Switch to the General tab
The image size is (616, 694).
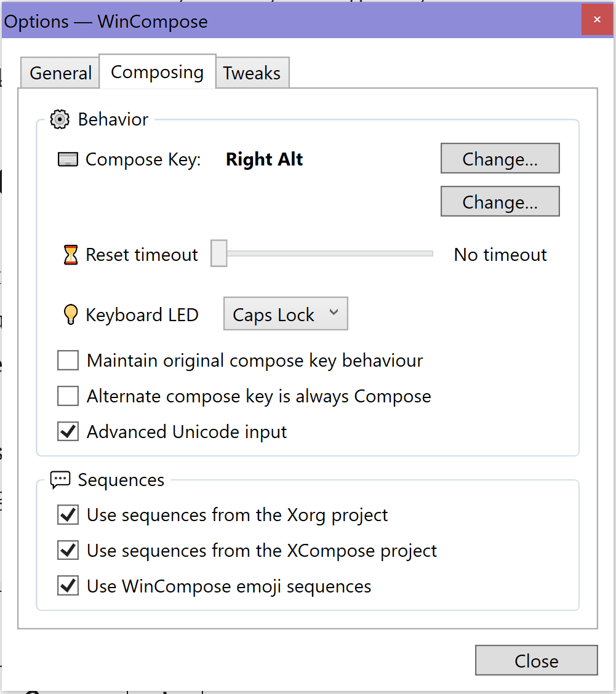(x=60, y=73)
